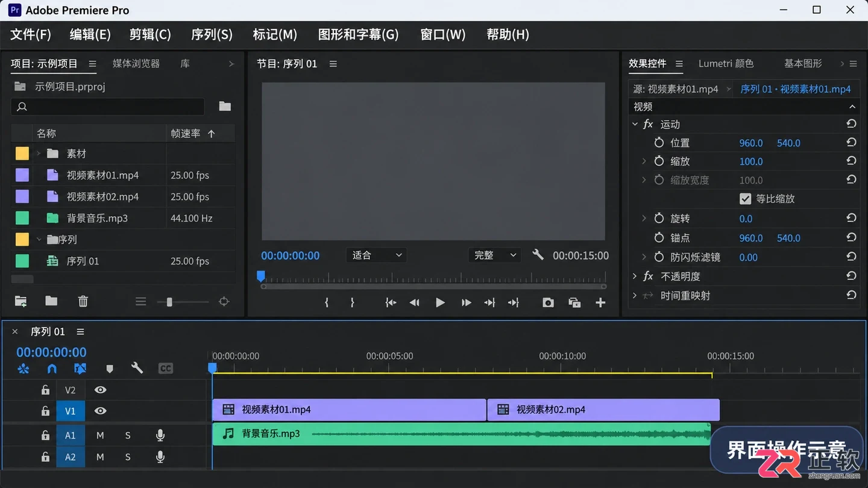
Task: Export a frame with the camera icon
Action: pyautogui.click(x=548, y=302)
